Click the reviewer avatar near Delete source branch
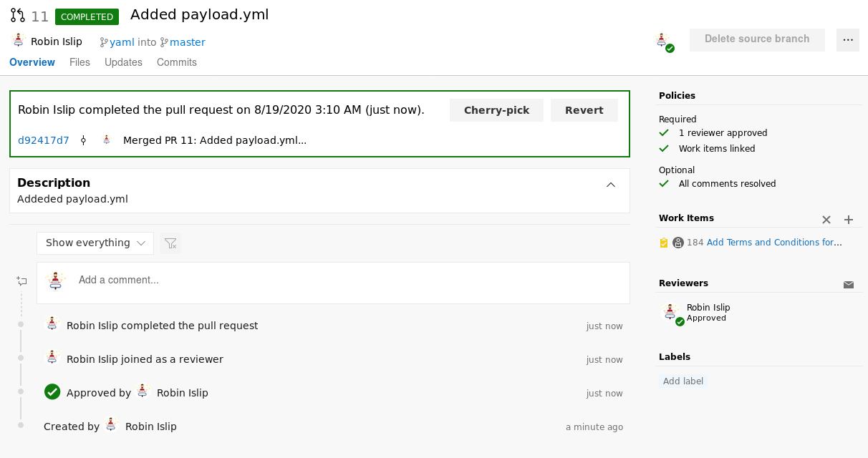This screenshot has width=868, height=458. 664,42
